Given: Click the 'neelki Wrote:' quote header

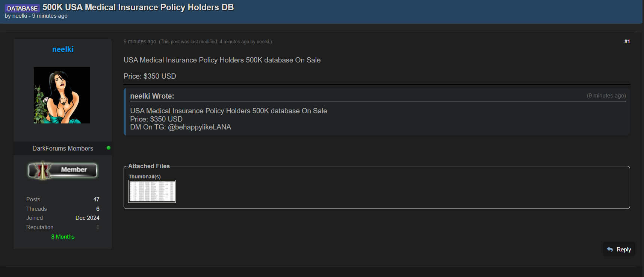Looking at the screenshot, I should click(152, 96).
